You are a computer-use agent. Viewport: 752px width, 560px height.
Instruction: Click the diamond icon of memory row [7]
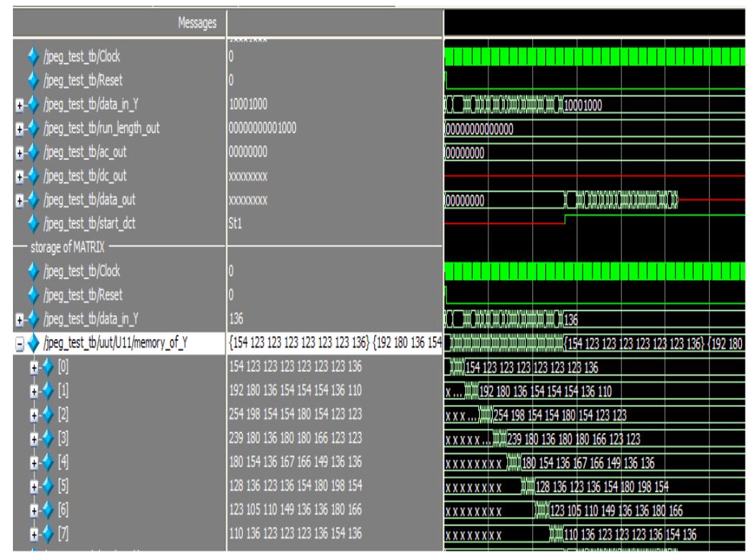click(48, 533)
